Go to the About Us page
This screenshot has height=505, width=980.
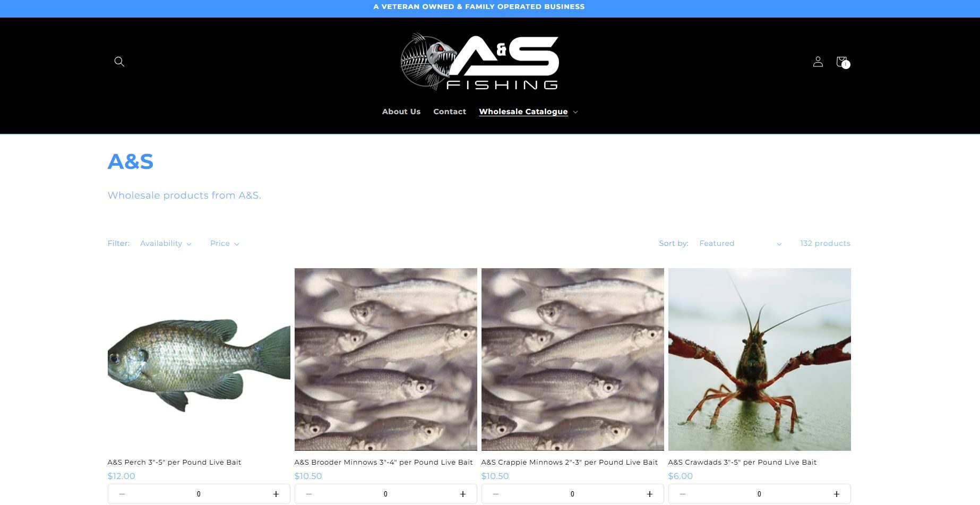click(x=401, y=112)
